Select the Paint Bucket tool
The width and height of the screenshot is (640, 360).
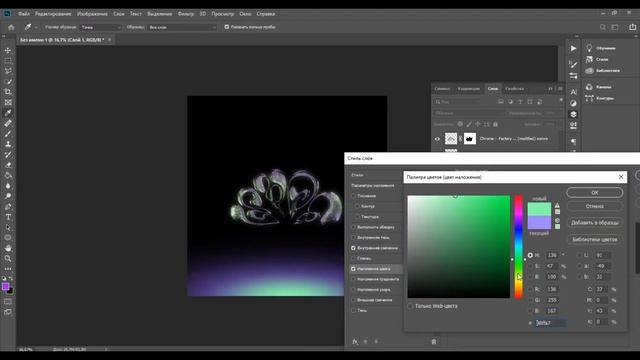tap(8, 176)
